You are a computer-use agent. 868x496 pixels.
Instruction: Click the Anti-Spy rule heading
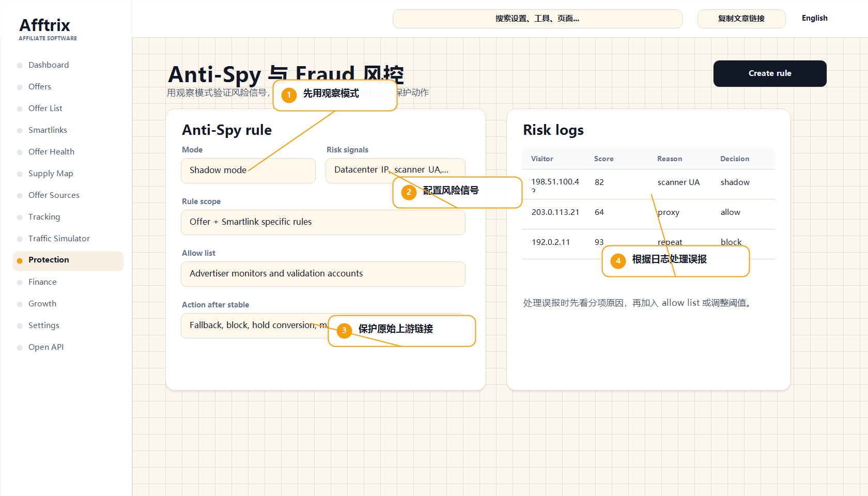[x=227, y=130]
